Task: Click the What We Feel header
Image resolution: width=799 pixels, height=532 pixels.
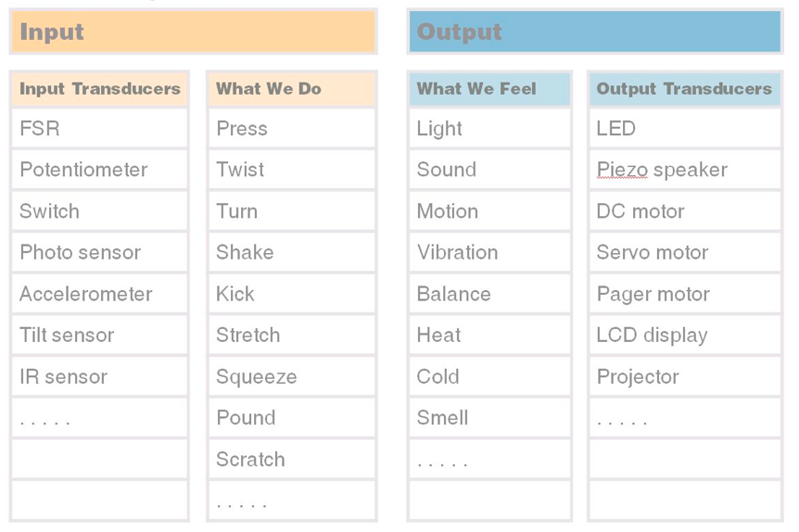Action: (x=489, y=89)
